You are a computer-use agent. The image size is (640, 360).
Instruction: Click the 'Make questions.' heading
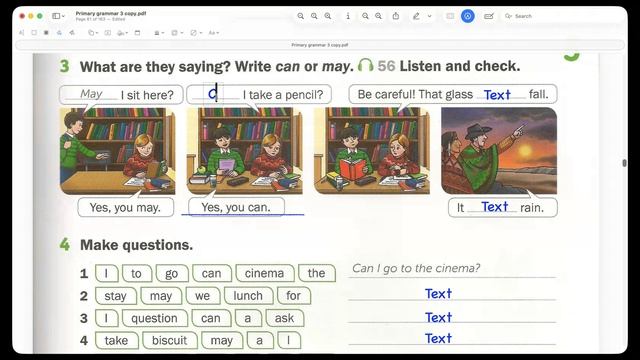(136, 245)
